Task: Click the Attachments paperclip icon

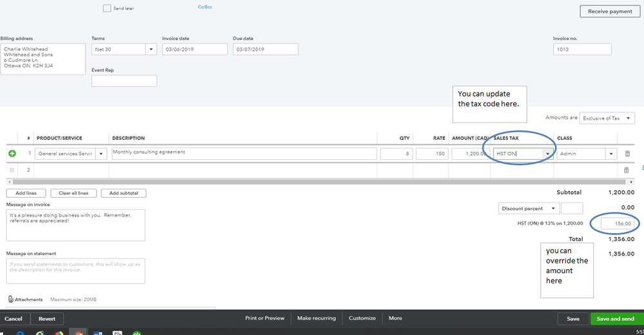Action: click(x=11, y=300)
